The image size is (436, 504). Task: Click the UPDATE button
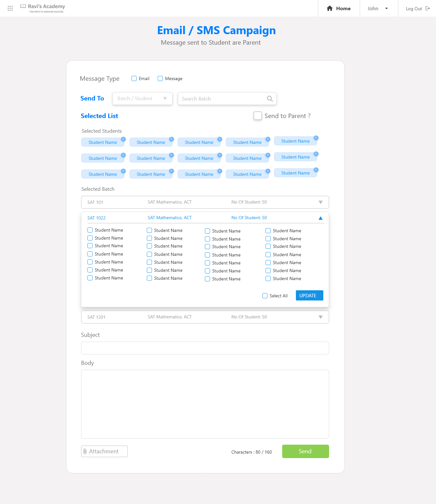309,295
